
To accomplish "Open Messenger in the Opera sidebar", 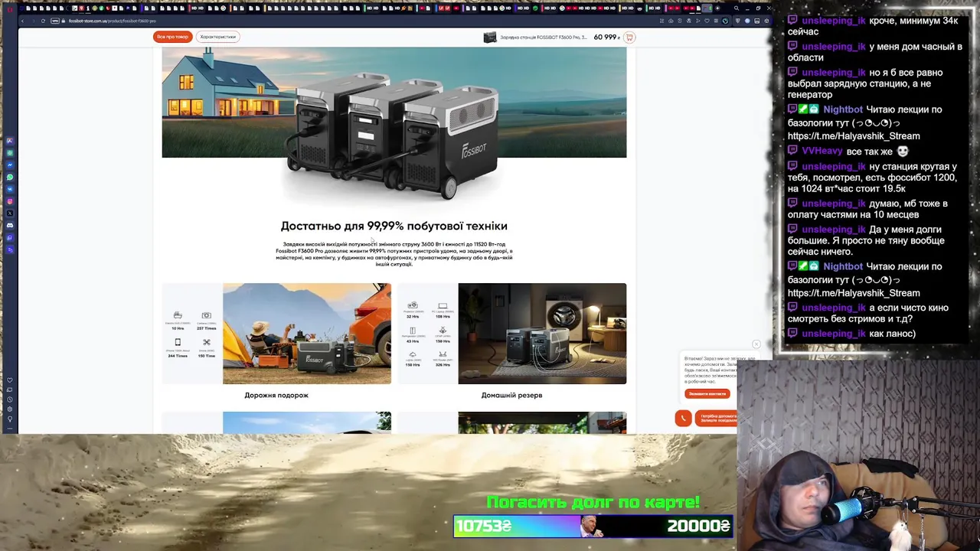I will (x=10, y=165).
